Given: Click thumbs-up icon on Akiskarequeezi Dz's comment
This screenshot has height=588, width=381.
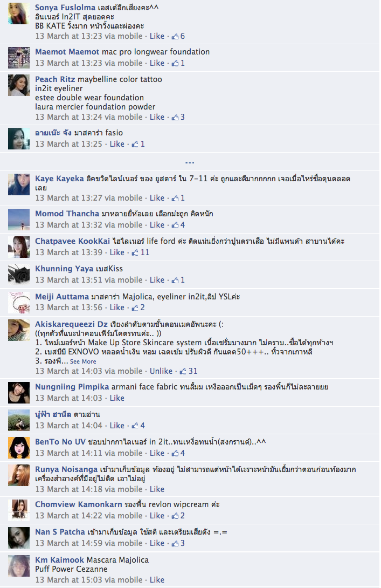Looking at the screenshot, I should click(x=183, y=371).
